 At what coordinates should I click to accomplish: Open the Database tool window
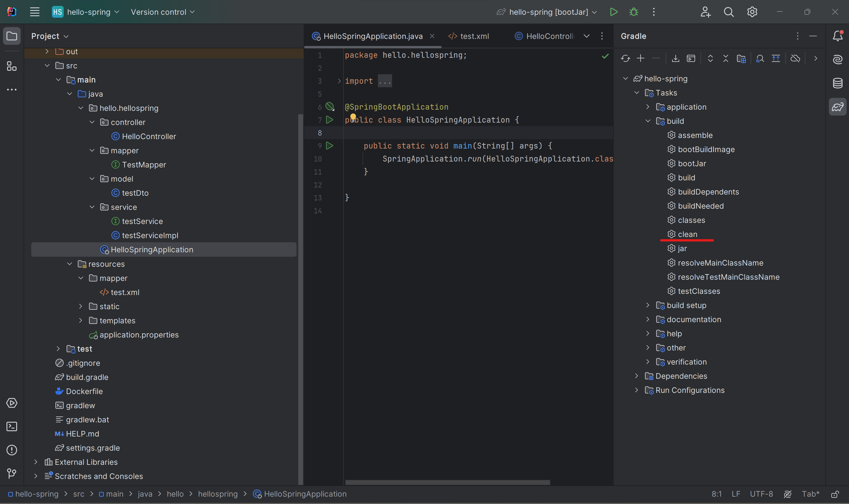(x=838, y=83)
